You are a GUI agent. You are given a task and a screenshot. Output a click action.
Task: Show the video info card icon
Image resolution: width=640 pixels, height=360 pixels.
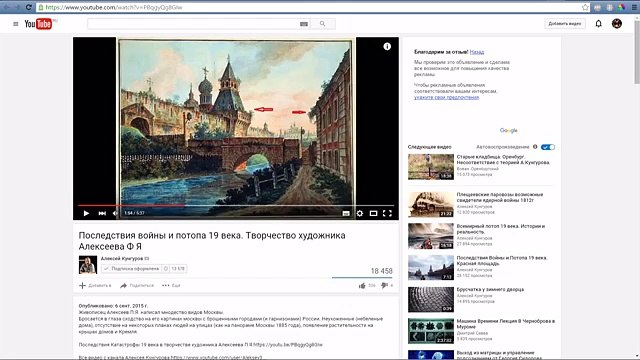point(387,47)
